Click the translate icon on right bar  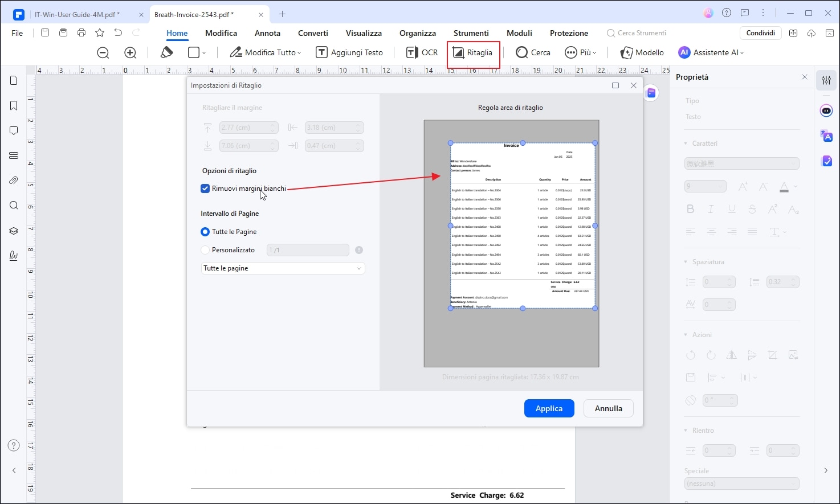826,136
